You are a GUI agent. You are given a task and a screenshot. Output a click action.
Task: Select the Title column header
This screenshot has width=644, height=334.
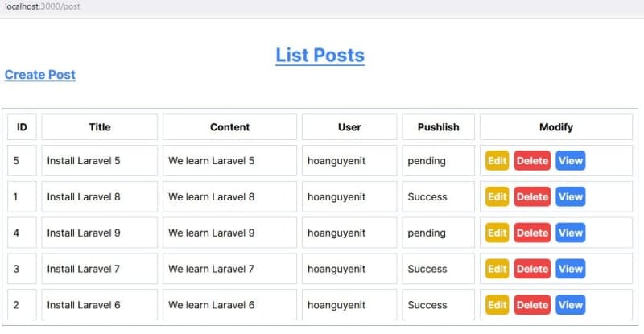click(99, 127)
